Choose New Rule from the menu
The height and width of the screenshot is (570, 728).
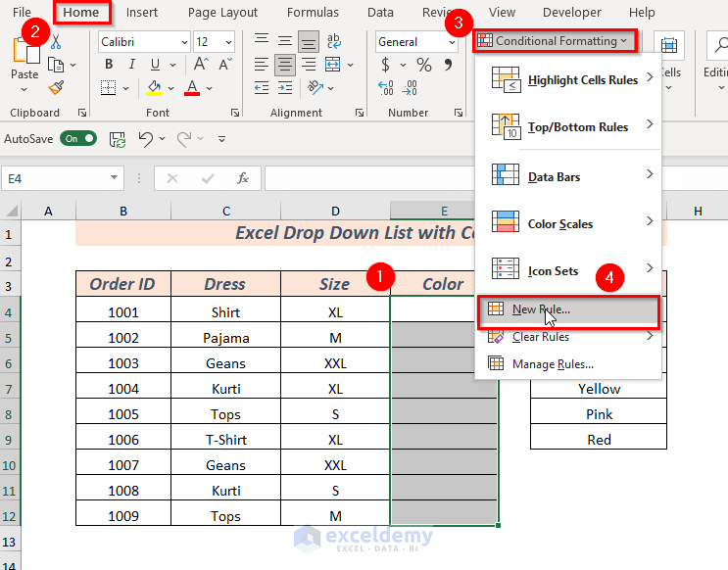tap(540, 309)
